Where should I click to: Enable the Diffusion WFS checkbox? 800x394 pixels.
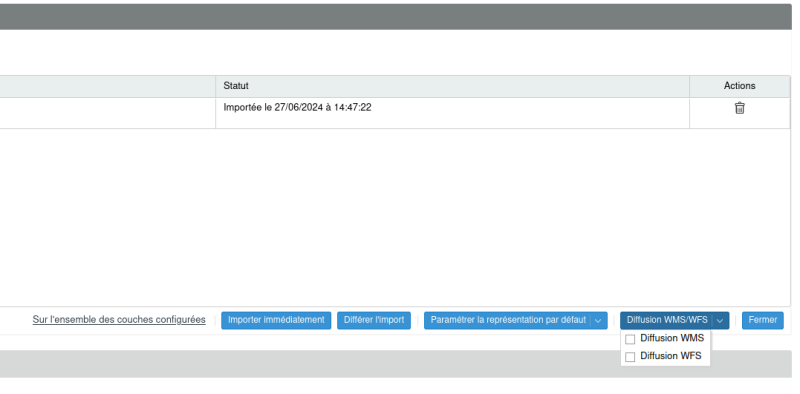[630, 357]
